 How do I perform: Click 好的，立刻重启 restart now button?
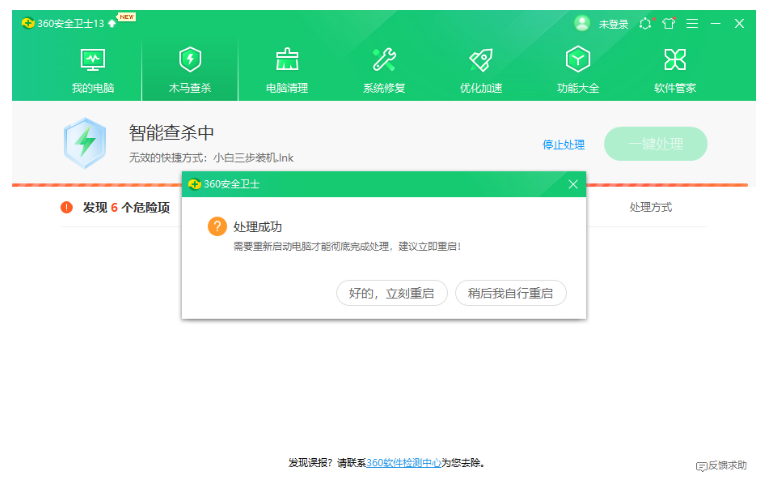(391, 293)
